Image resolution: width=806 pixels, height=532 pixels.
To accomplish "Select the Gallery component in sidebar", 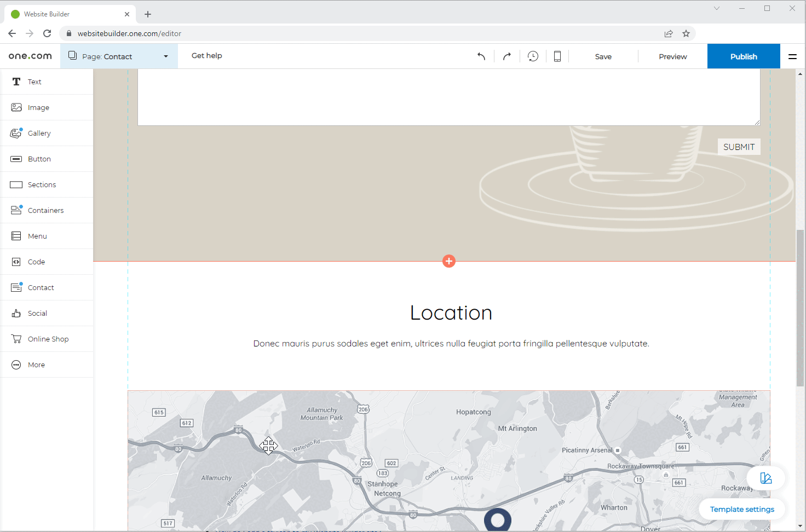I will (x=39, y=133).
